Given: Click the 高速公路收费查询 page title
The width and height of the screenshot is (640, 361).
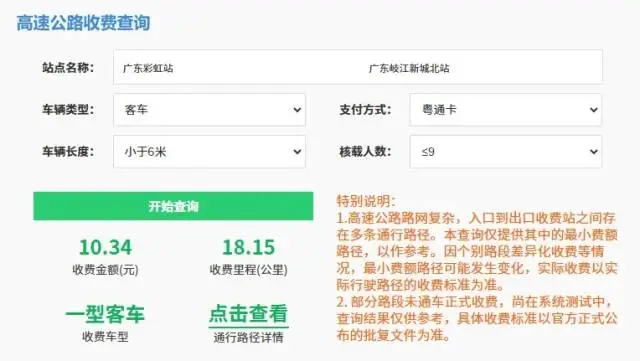Looking at the screenshot, I should (x=83, y=23).
